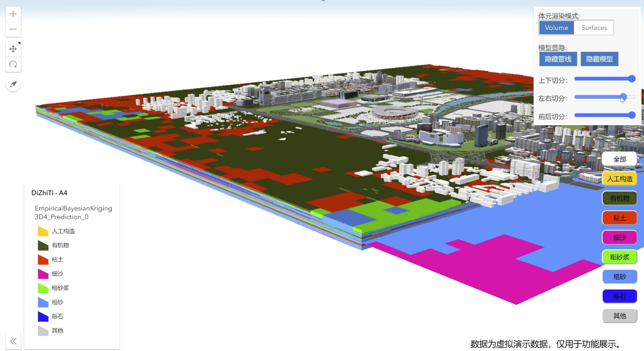Filter by dark green 有机物 button
644x351 pixels.
[620, 198]
